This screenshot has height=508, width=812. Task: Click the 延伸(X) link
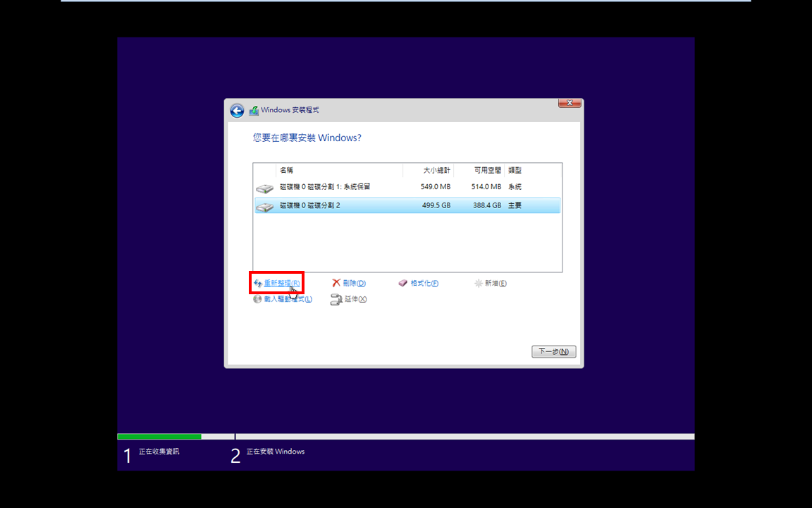point(356,299)
